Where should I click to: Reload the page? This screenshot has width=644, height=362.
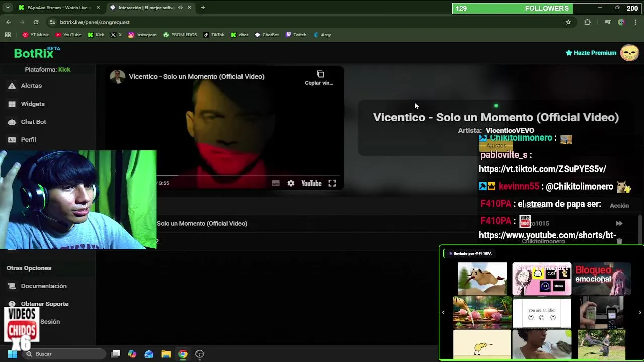coord(36,22)
